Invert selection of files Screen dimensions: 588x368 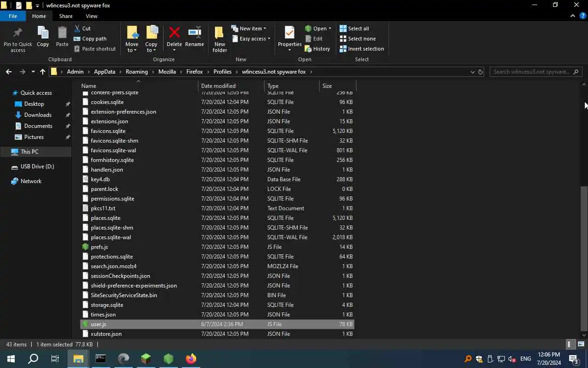click(x=362, y=49)
